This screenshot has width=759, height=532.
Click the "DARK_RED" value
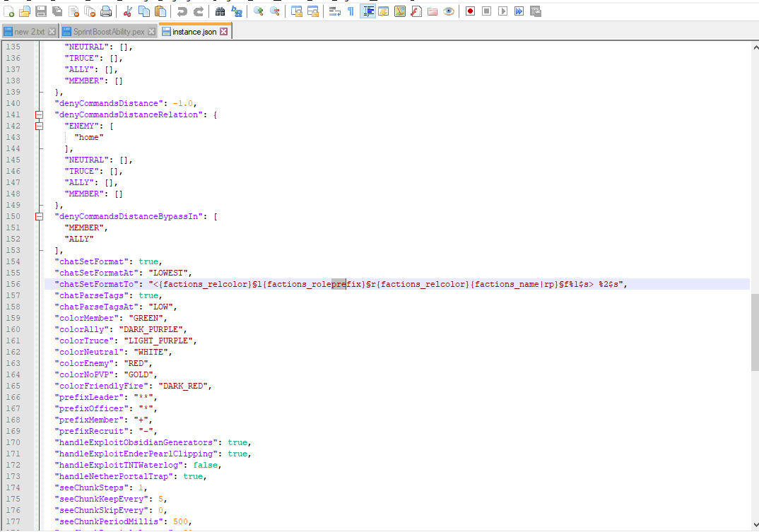[182, 386]
